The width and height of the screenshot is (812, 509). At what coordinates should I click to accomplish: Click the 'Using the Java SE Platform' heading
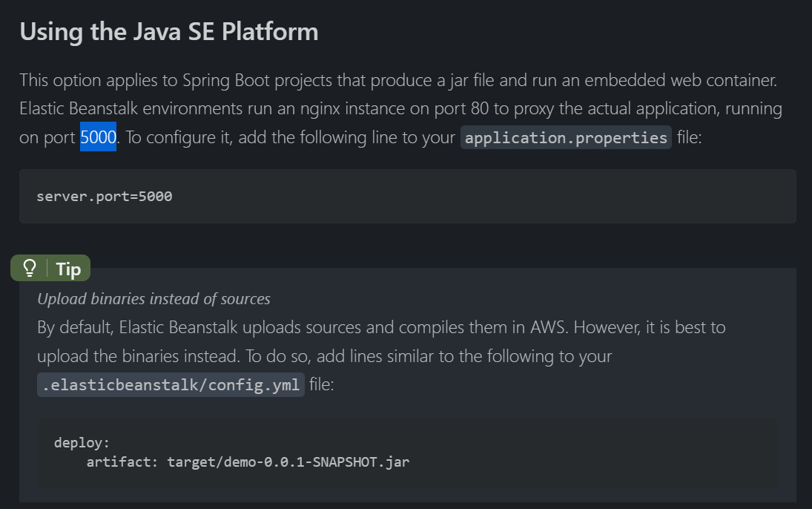click(168, 32)
